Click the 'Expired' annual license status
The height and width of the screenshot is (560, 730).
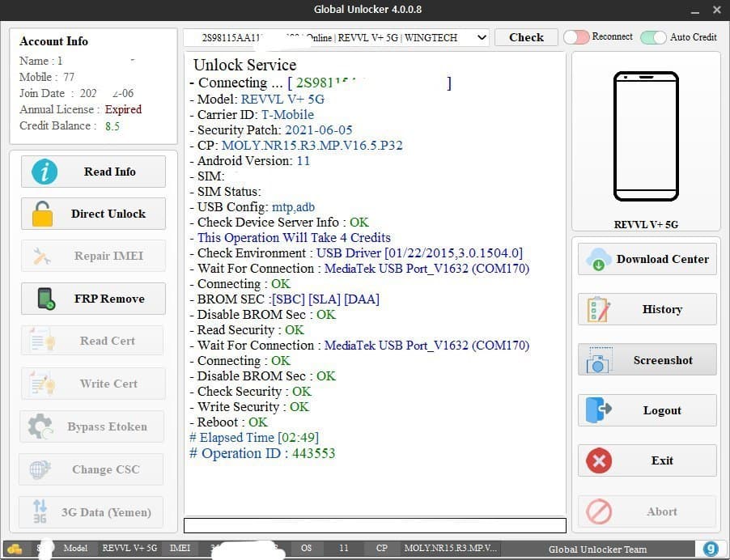click(123, 109)
